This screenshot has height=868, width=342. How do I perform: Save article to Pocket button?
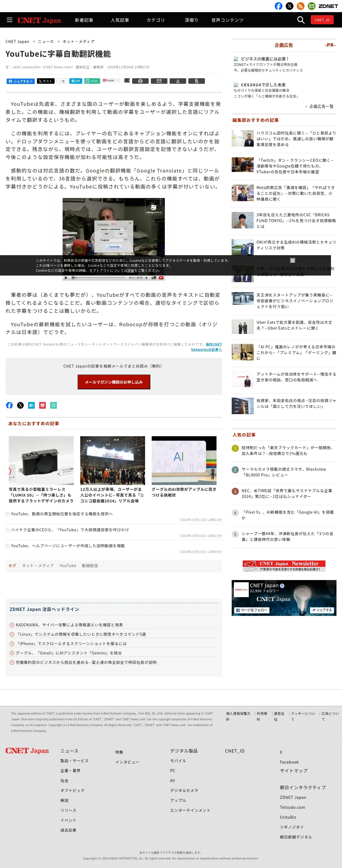pyautogui.click(x=109, y=80)
